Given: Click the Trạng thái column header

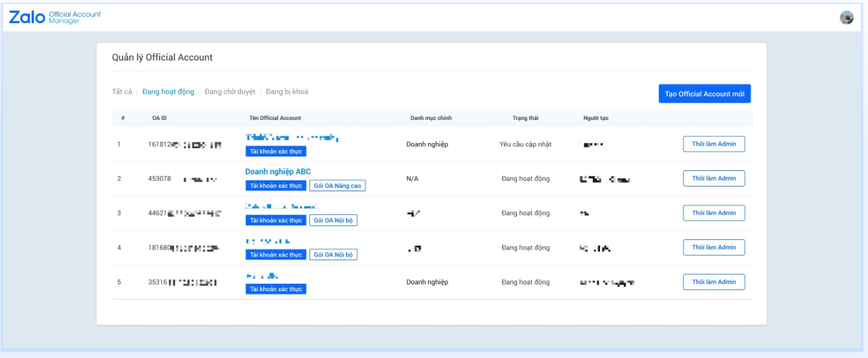Looking at the screenshot, I should coord(525,118).
